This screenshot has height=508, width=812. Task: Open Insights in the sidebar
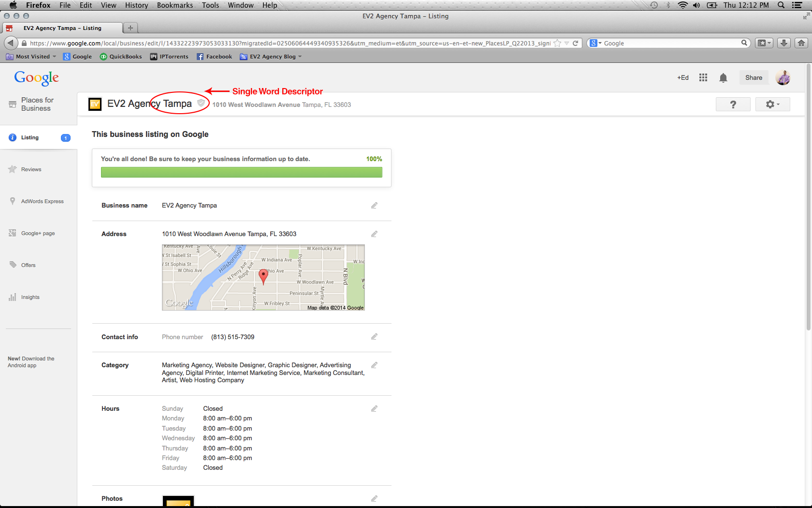pos(30,297)
